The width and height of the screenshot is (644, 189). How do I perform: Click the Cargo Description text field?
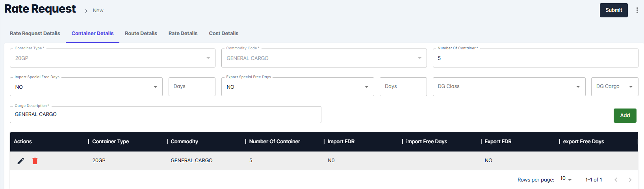[165, 114]
